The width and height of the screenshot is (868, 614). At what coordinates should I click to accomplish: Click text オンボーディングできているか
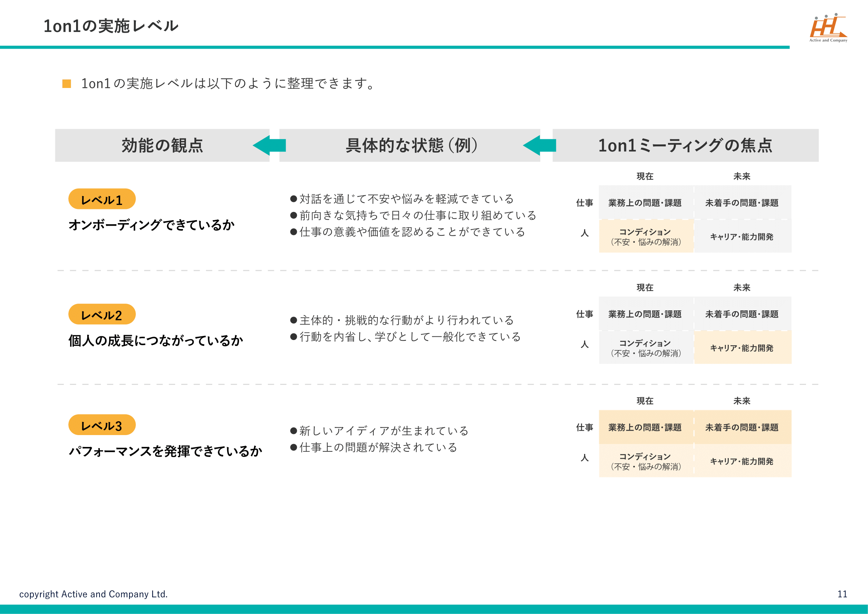(x=151, y=225)
